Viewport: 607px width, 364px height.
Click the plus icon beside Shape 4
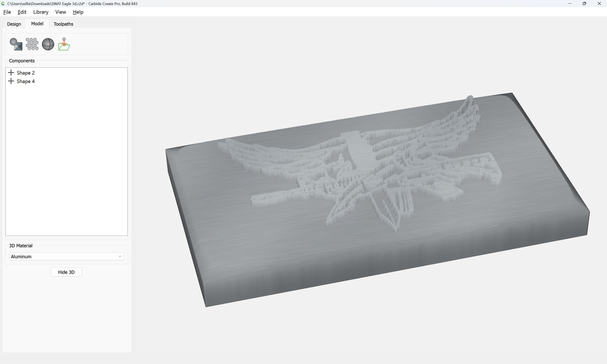11,81
